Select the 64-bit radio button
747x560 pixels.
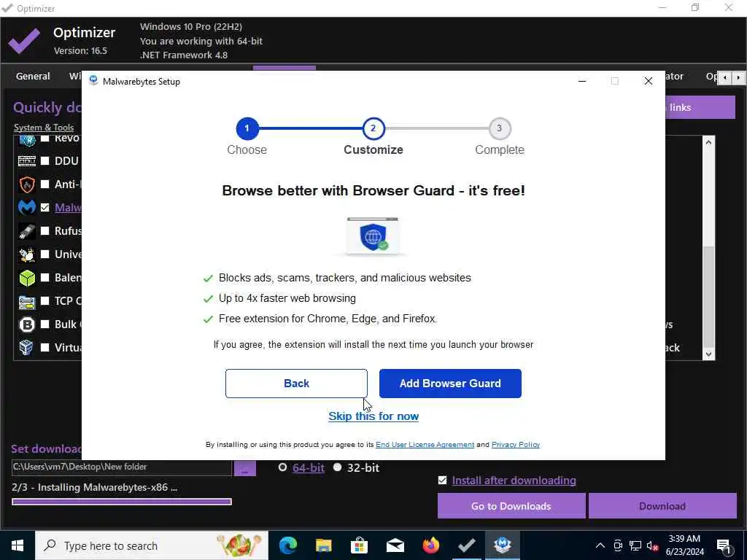click(282, 467)
